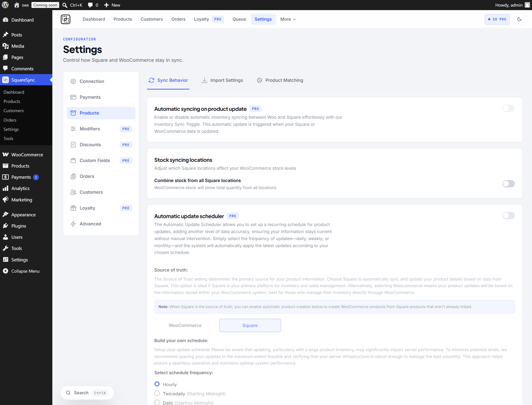Click the Plugins plug icon in WP menu
The image size is (532, 405).
click(5, 226)
